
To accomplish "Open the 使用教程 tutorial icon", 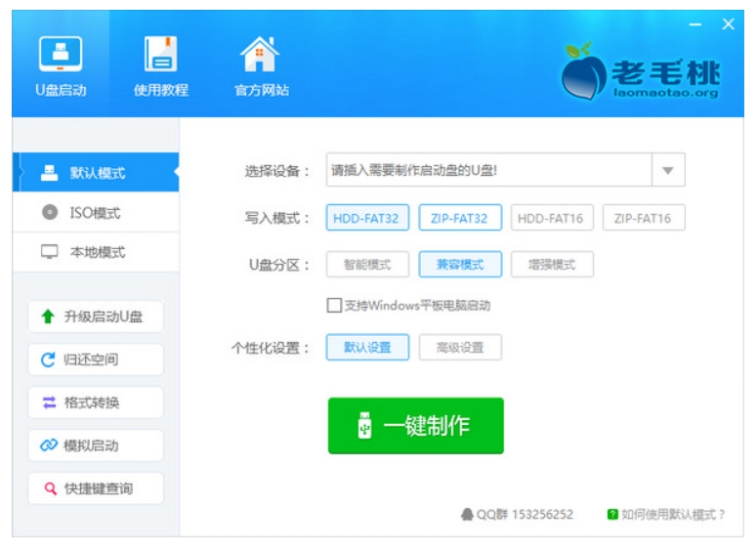I will click(x=161, y=56).
